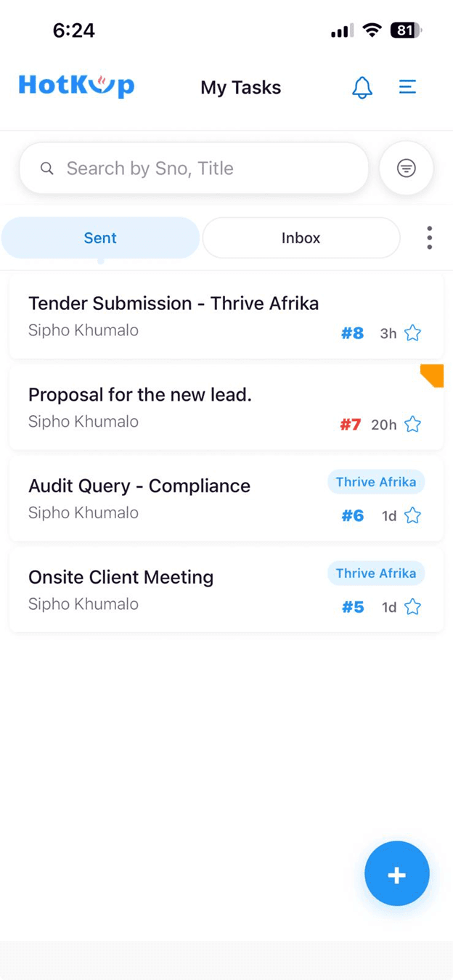
Task: Select the Sent tab
Action: (x=100, y=238)
